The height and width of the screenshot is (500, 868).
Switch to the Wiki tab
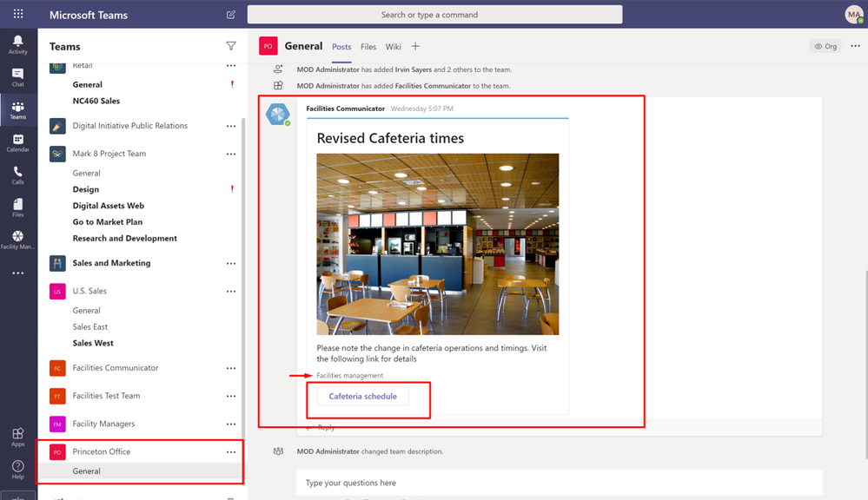point(393,47)
